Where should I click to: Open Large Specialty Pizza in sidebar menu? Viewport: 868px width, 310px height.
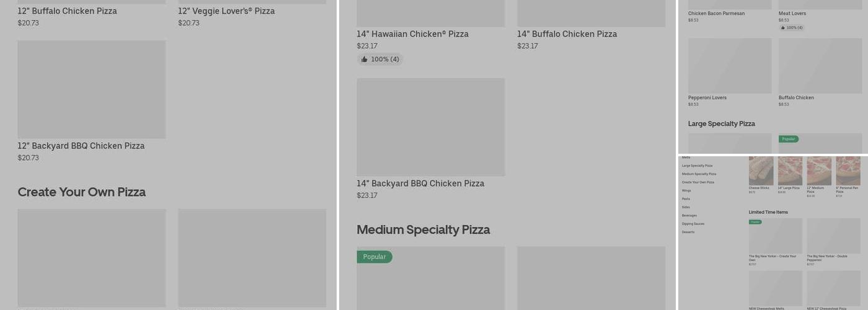pos(697,166)
